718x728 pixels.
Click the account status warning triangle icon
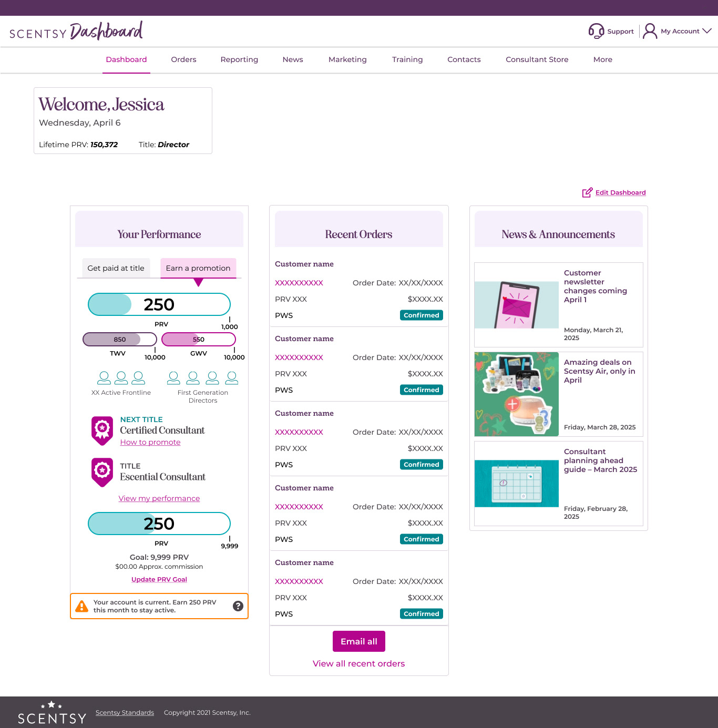[x=82, y=606]
